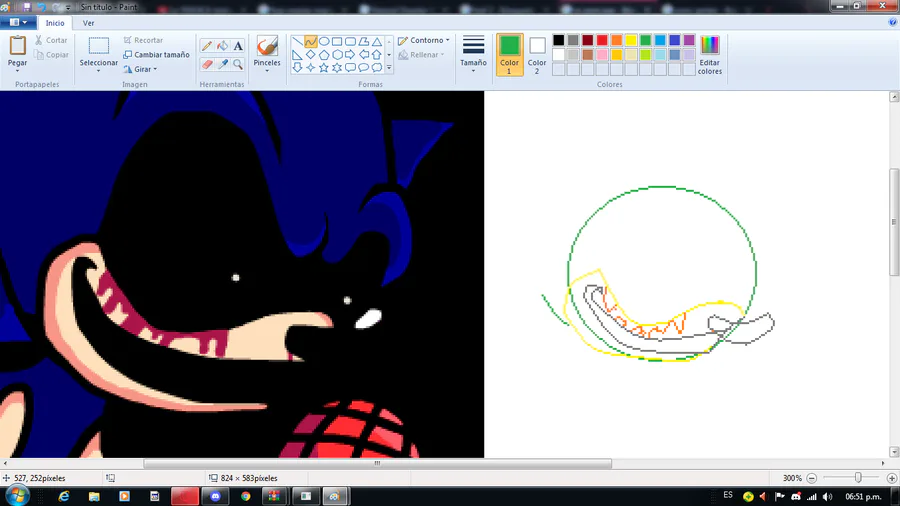Select the Fill with color bucket tool
This screenshot has width=900, height=506.
point(222,46)
